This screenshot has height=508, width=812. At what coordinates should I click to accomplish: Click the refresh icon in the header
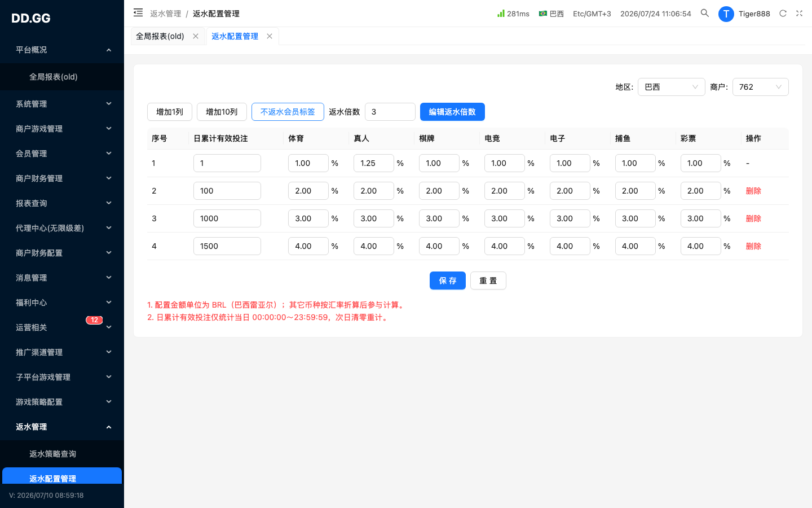pos(783,13)
